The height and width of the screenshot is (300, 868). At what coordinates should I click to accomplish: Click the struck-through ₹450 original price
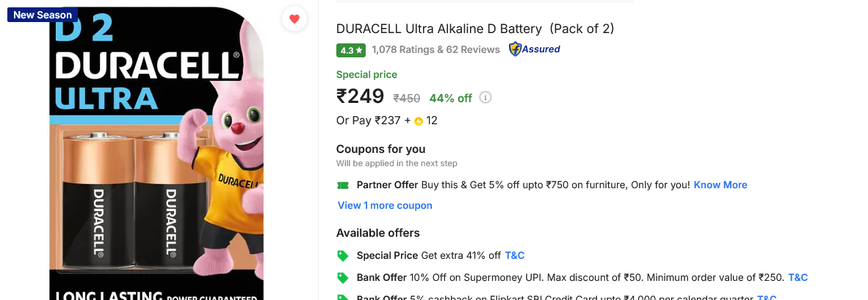(407, 98)
